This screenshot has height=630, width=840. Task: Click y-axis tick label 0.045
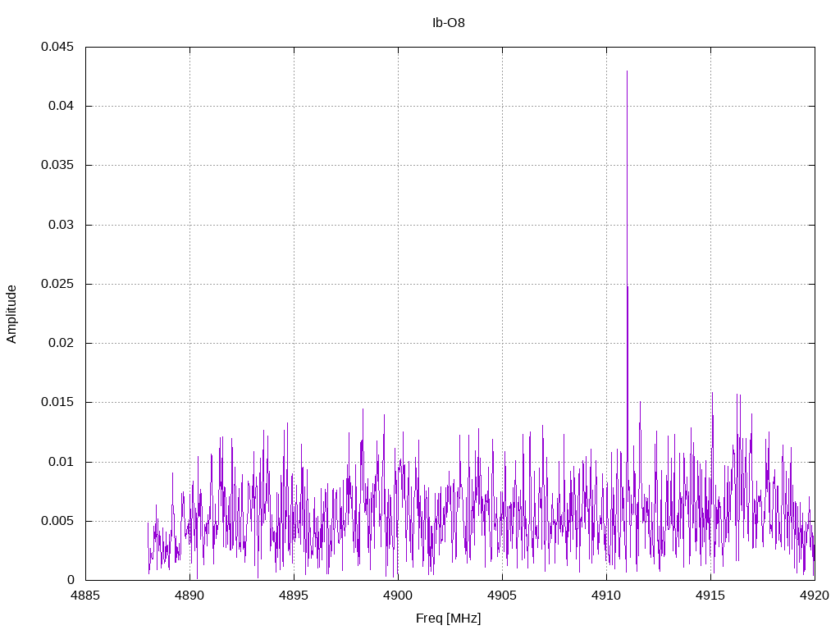57,47
